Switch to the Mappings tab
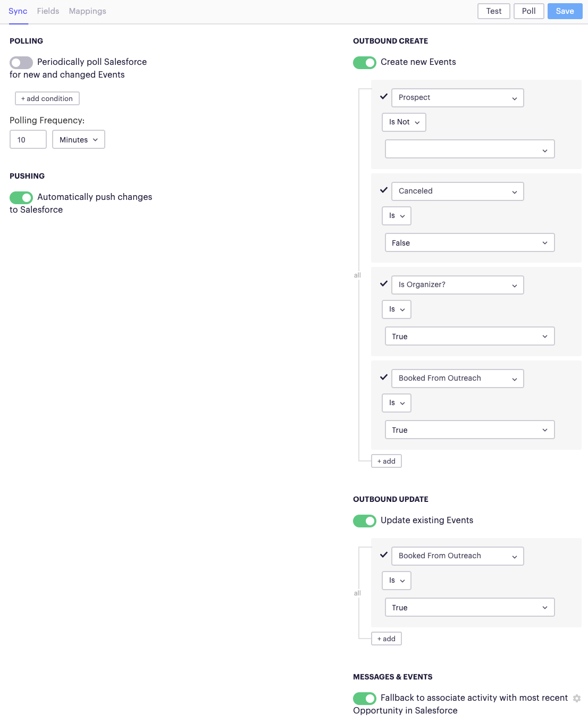The width and height of the screenshot is (588, 722). point(87,11)
